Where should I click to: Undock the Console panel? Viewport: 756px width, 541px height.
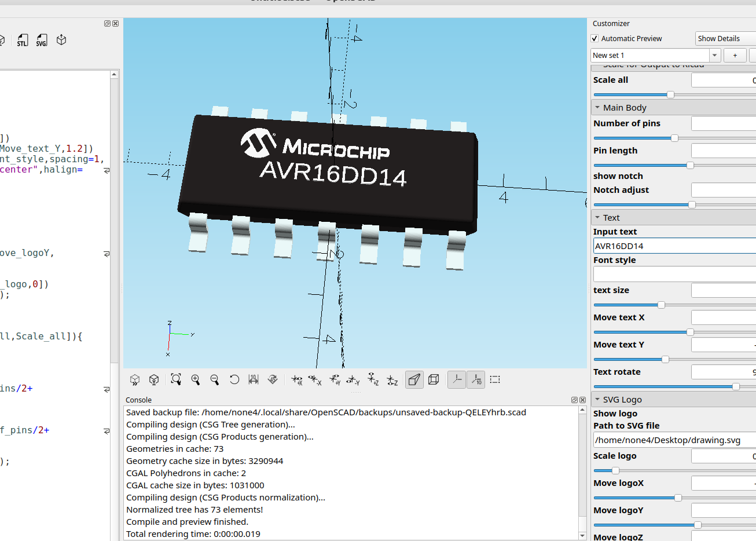pos(574,400)
